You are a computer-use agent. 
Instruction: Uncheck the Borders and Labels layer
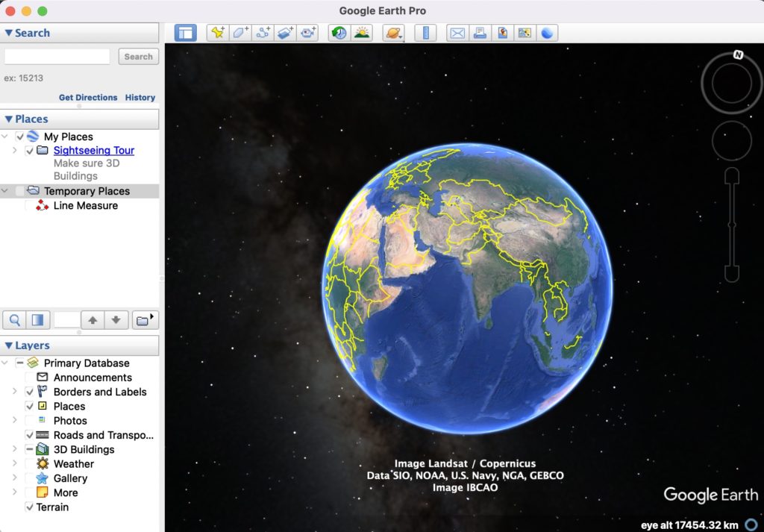coord(30,392)
